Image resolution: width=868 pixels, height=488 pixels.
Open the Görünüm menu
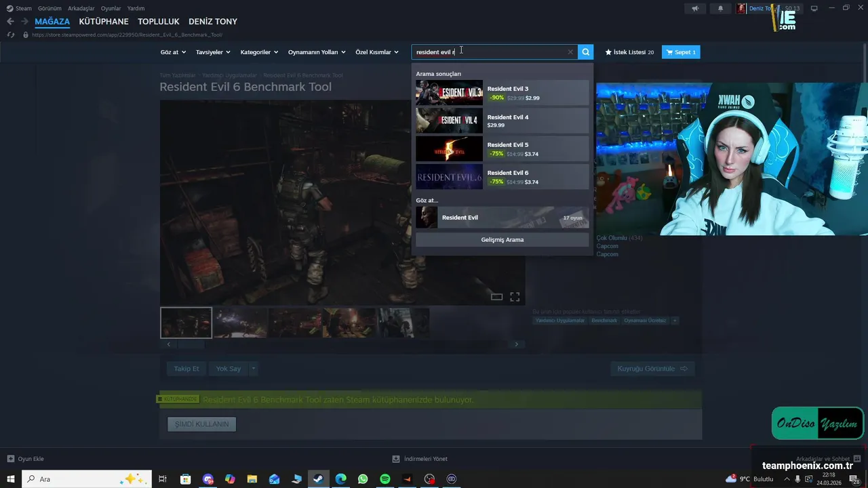tap(50, 8)
